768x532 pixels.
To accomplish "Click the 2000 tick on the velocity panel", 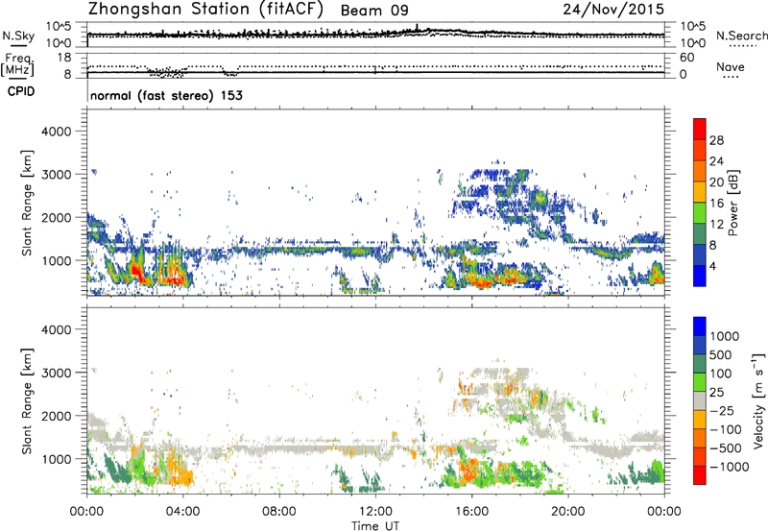I will (x=57, y=416).
